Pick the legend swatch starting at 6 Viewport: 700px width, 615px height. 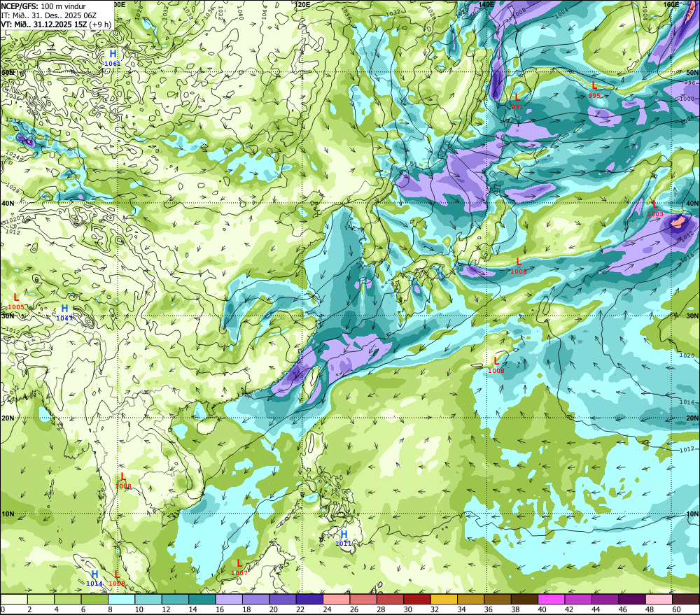[94, 599]
